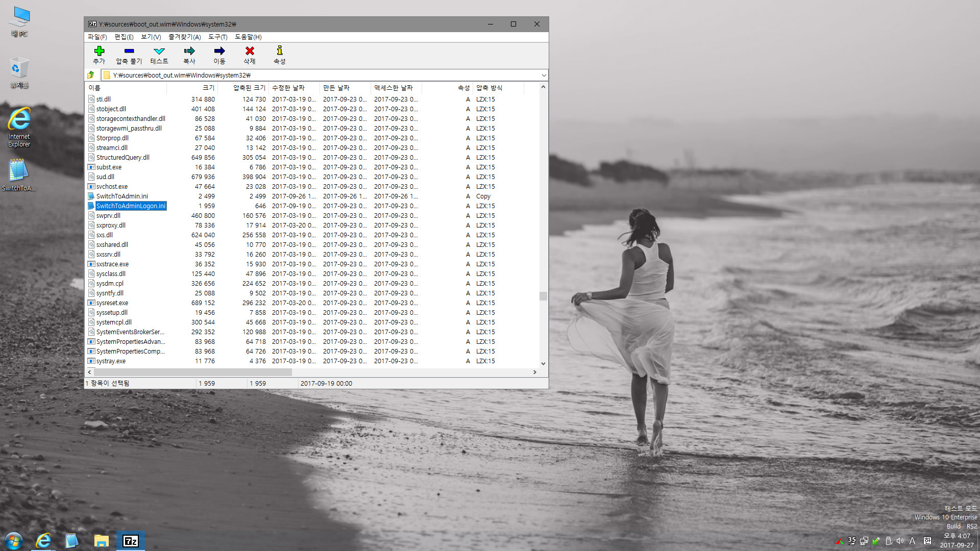Open the 도구(T) menu
This screenshot has width=980, height=551.
218,37
